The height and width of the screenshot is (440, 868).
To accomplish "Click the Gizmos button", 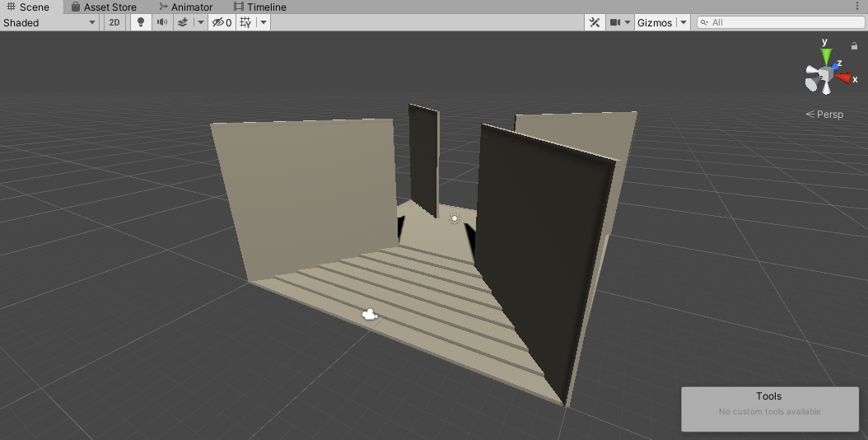I will click(655, 22).
